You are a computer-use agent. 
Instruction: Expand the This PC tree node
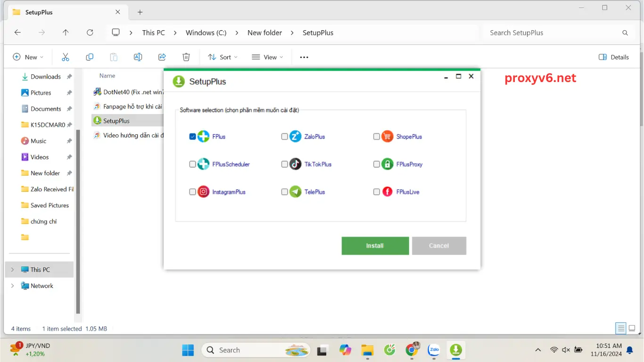pos(12,270)
